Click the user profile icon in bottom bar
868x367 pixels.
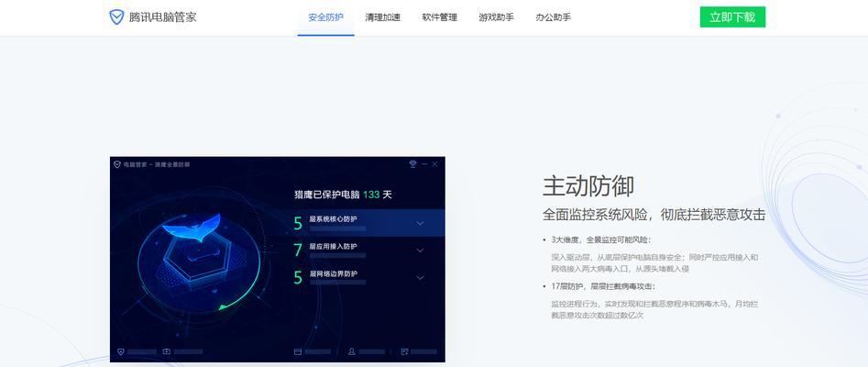(352, 351)
